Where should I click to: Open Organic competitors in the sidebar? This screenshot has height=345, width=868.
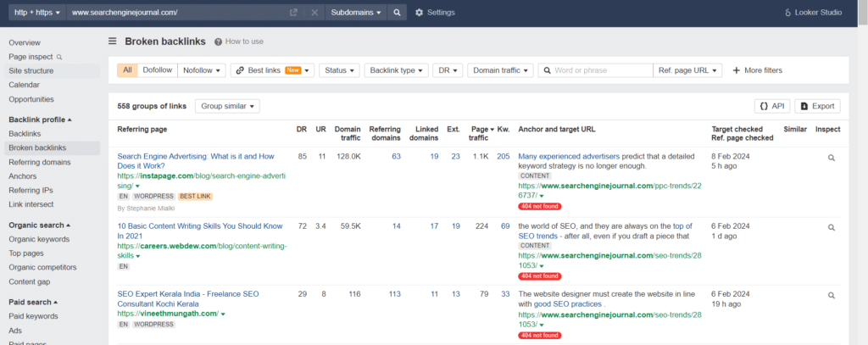[x=42, y=268]
